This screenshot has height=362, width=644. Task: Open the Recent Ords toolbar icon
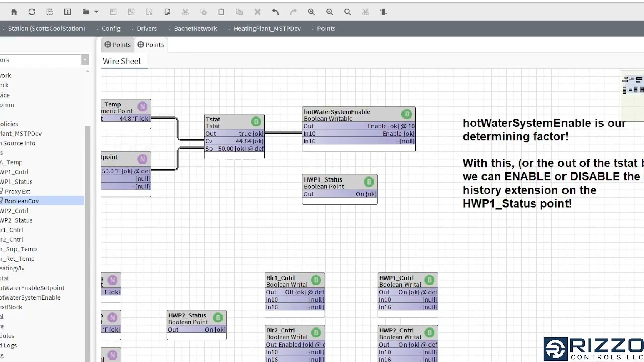(50, 12)
